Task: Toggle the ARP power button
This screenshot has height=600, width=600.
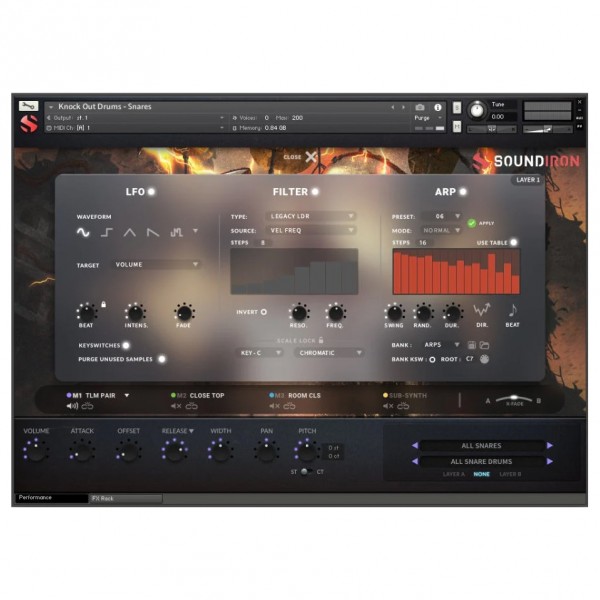Action: coord(463,191)
